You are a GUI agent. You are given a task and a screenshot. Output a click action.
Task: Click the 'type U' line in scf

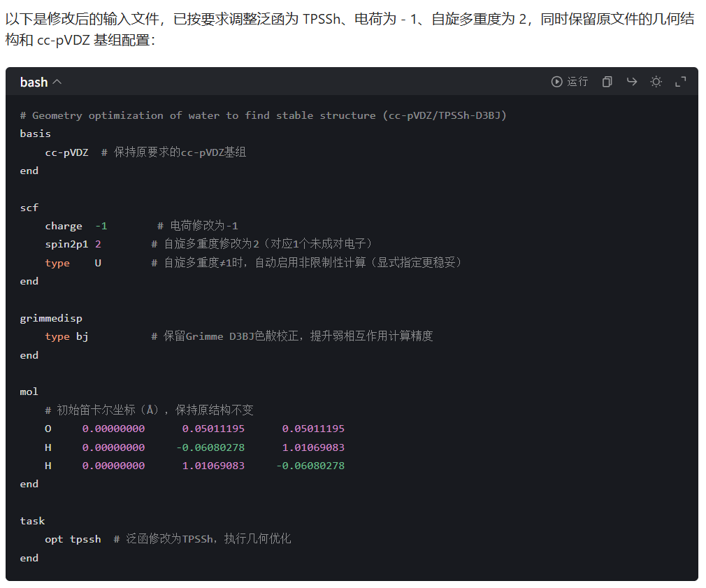(73, 263)
